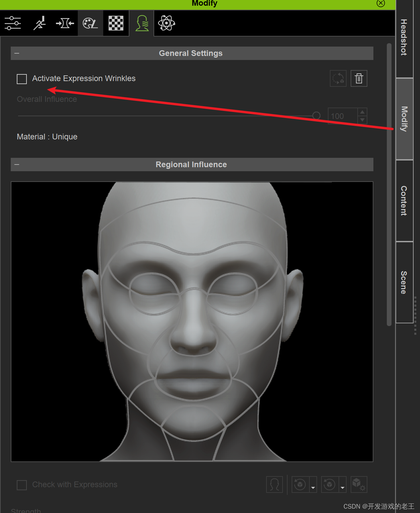Adjust the Overall Influence slider handle
Image resolution: width=420 pixels, height=513 pixels.
tap(316, 116)
